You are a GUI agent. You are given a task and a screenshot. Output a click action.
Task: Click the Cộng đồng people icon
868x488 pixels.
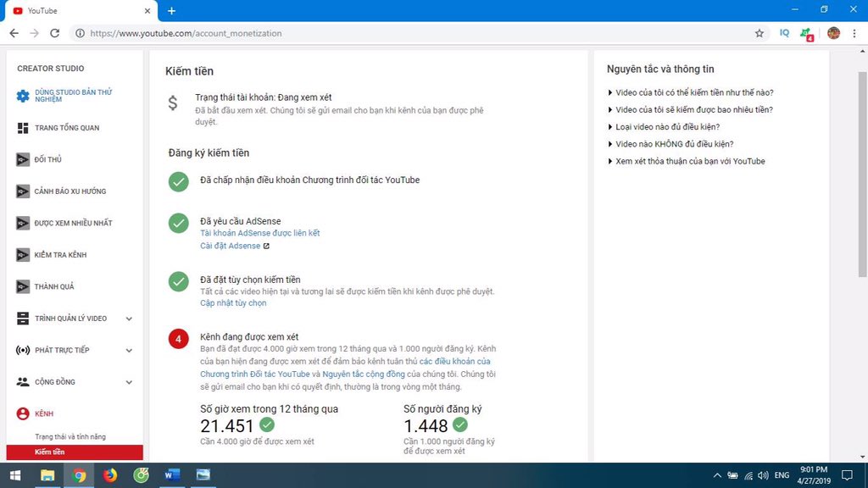(x=23, y=382)
